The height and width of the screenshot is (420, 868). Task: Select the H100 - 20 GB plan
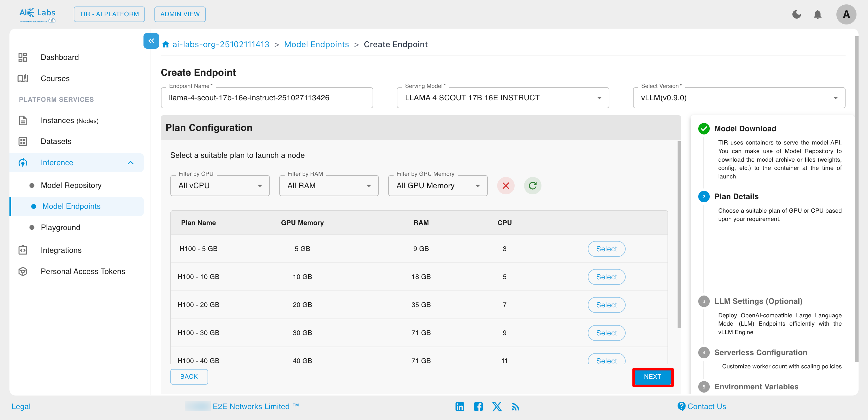pos(606,305)
